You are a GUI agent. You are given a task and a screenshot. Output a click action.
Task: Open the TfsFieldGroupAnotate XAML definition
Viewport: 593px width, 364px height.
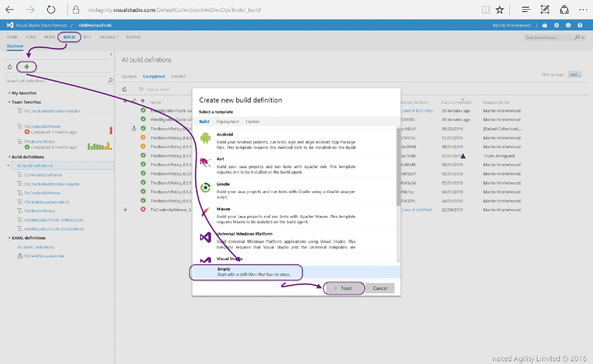[x=44, y=256]
